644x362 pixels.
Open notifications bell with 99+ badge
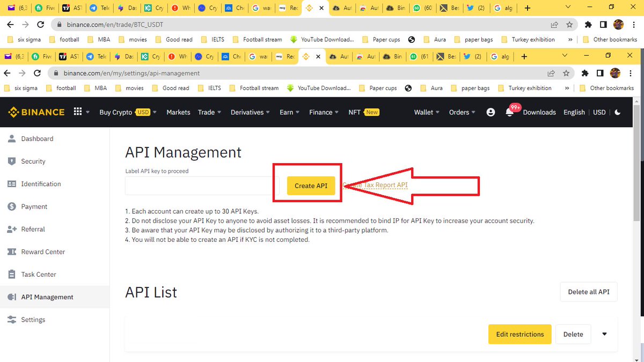coord(510,112)
